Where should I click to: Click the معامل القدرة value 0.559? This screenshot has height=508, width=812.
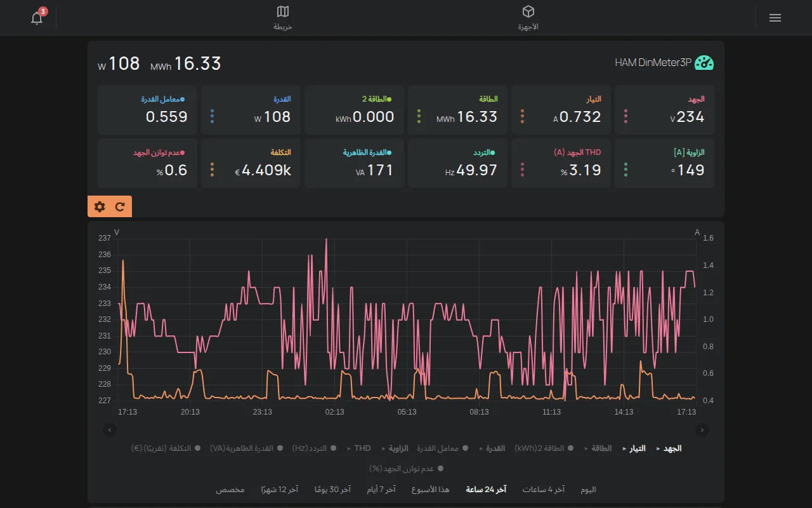pos(167,117)
